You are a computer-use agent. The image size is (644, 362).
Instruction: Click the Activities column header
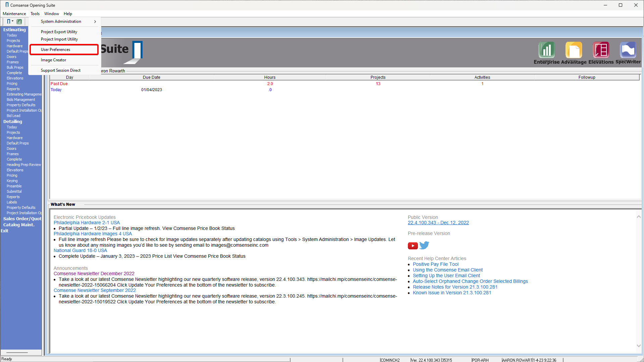tap(482, 77)
